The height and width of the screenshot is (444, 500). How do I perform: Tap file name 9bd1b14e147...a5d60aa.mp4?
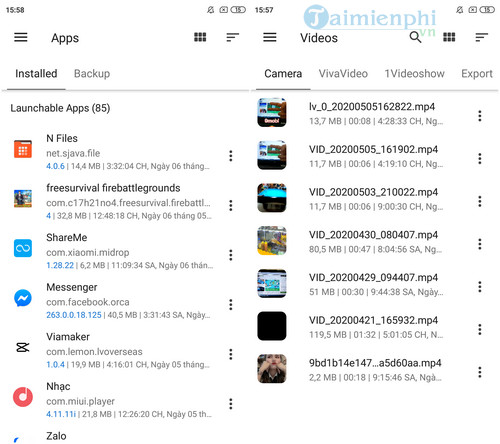coord(375,363)
